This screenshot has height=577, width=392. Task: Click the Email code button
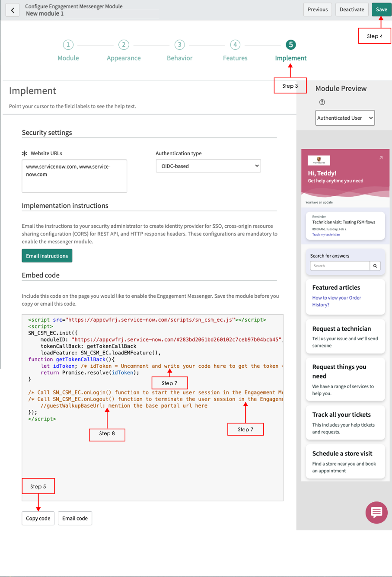point(75,518)
